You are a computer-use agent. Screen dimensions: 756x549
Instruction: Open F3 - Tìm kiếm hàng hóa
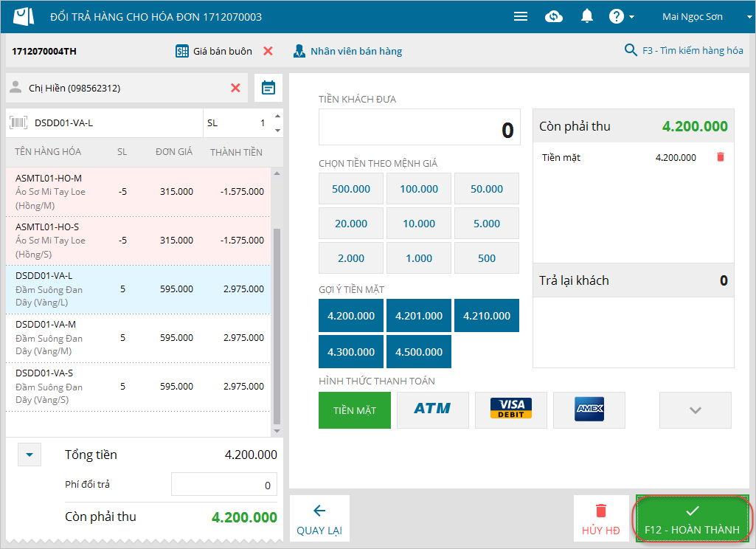[x=684, y=50]
